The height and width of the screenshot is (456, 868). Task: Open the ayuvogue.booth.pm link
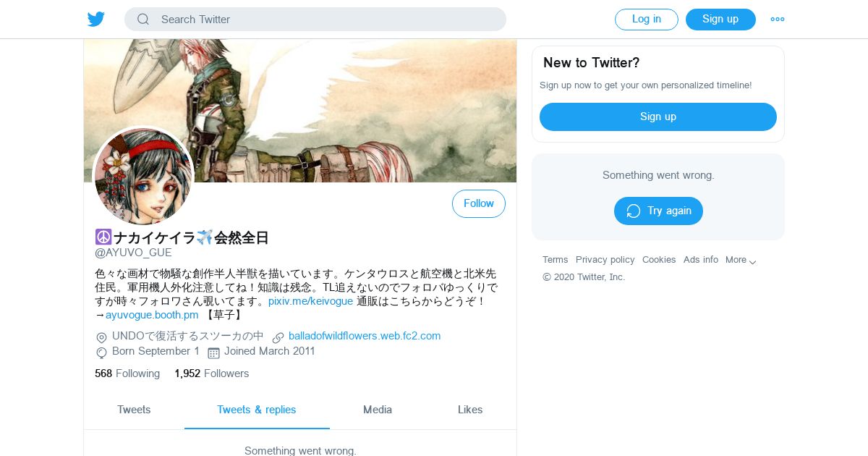click(152, 315)
